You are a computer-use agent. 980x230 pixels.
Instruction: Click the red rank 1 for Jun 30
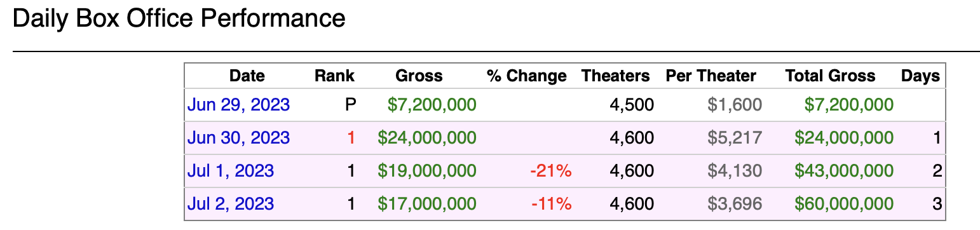(351, 137)
